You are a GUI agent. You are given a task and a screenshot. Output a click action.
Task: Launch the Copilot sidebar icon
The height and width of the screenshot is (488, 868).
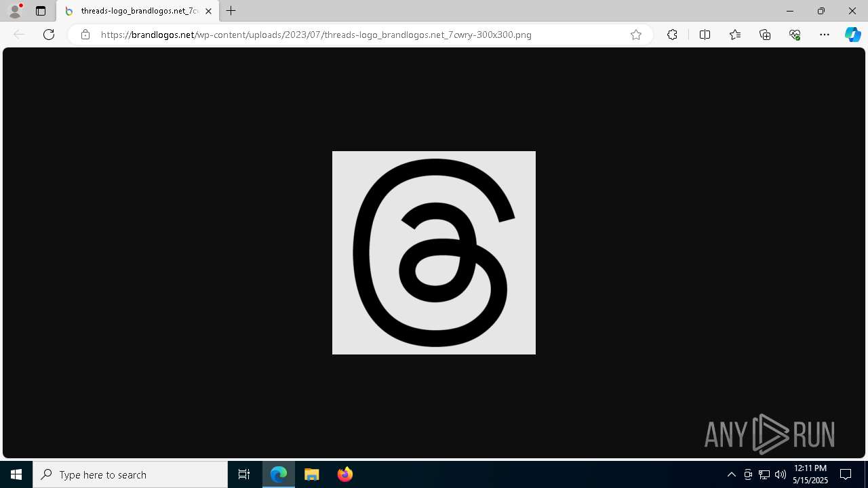tap(852, 35)
